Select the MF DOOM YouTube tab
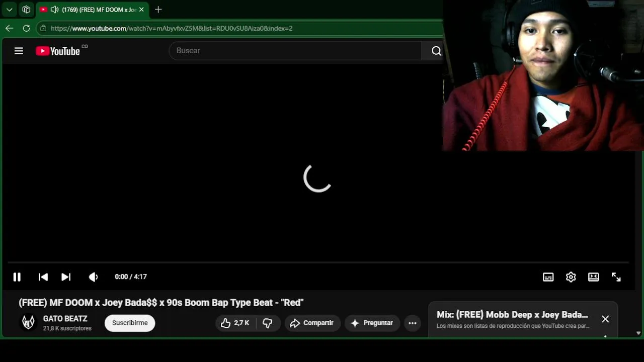 pos(93,10)
